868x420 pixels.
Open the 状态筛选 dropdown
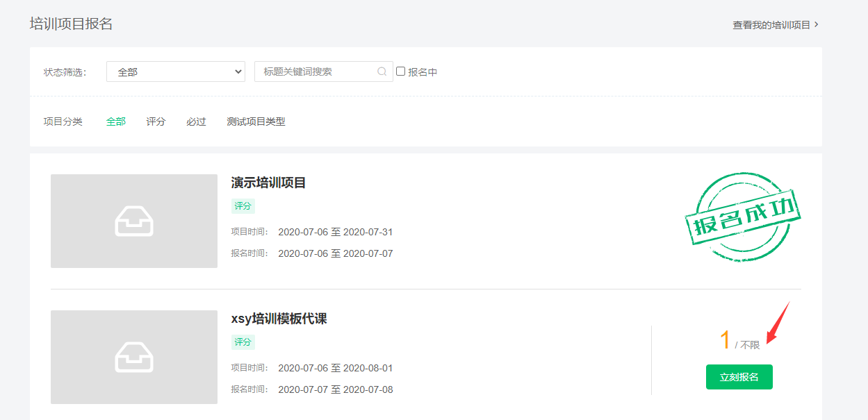[x=176, y=72]
